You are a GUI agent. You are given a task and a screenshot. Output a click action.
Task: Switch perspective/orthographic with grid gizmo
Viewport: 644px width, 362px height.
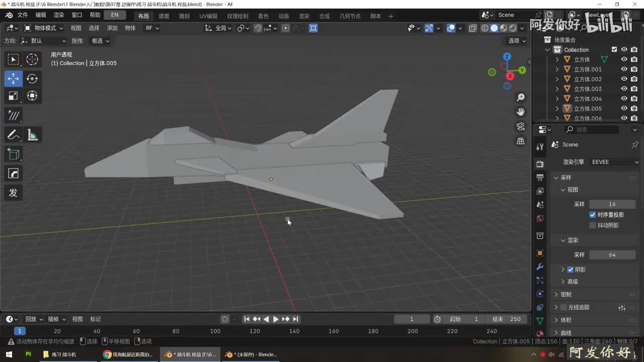[x=521, y=141]
